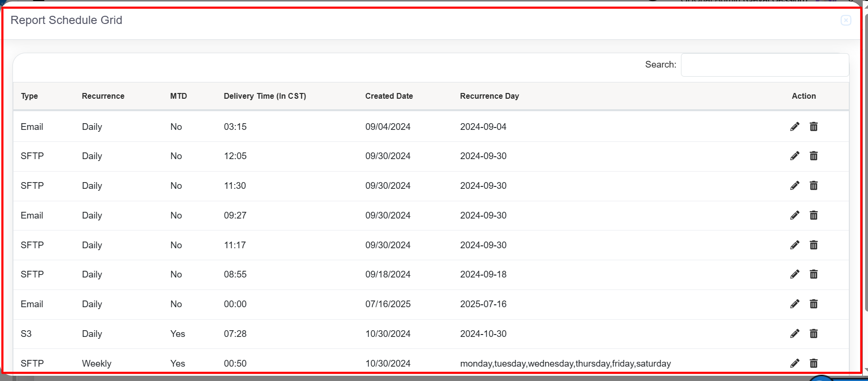Sort by Delivery Time (In CST) header

265,96
